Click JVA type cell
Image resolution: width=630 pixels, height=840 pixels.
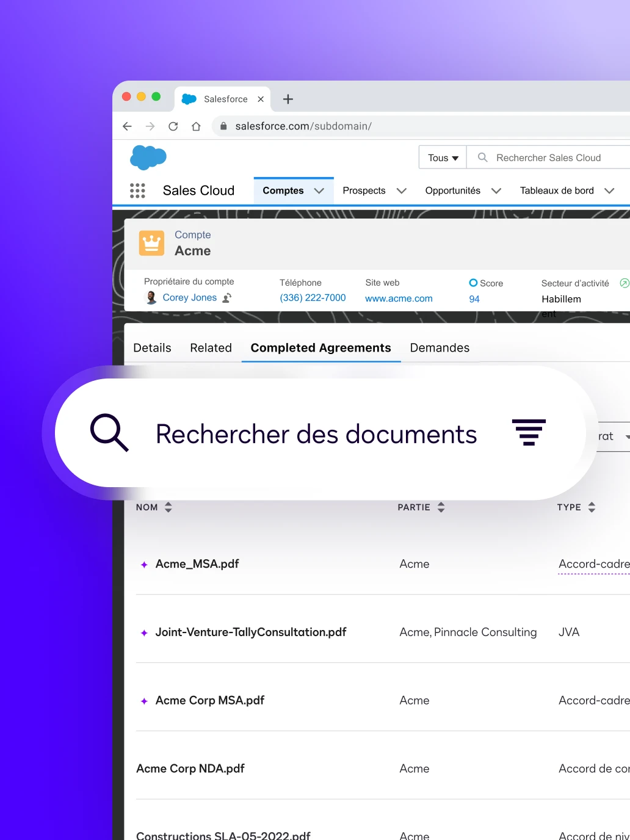click(569, 632)
